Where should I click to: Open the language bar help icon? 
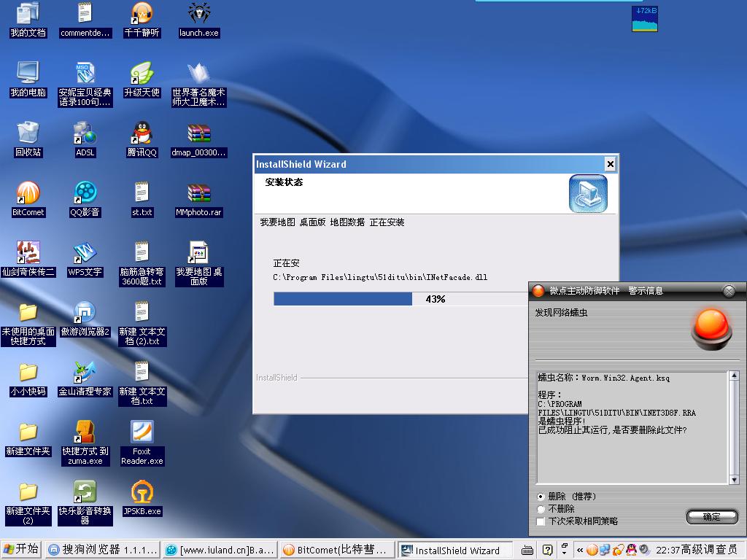[x=548, y=550]
